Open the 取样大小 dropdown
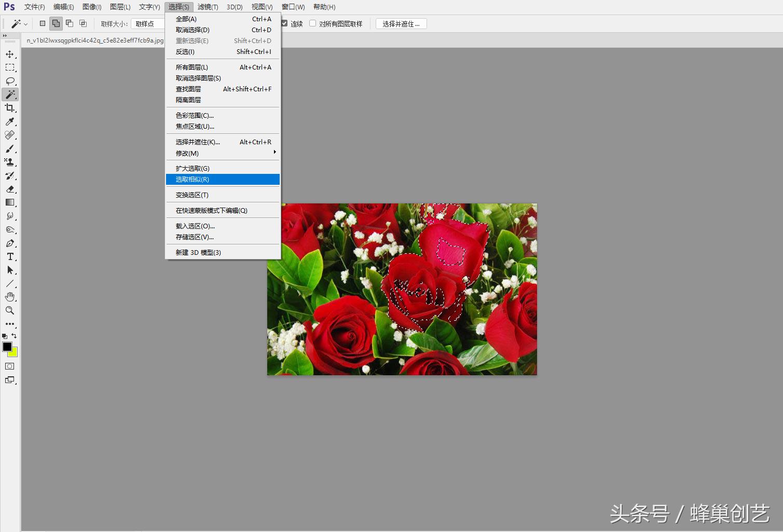Screen dimensions: 783x532 [x=147, y=23]
